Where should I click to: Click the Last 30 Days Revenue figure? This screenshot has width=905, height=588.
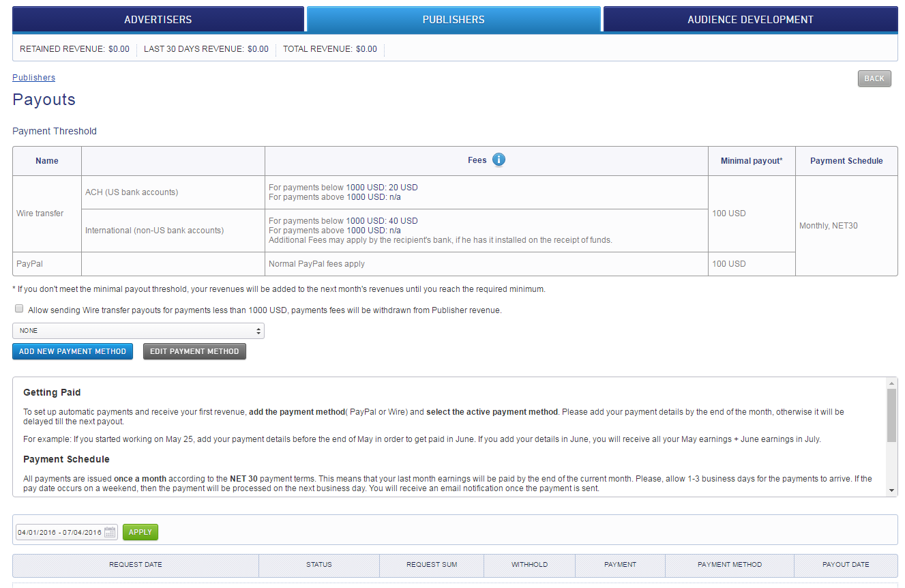coord(258,49)
